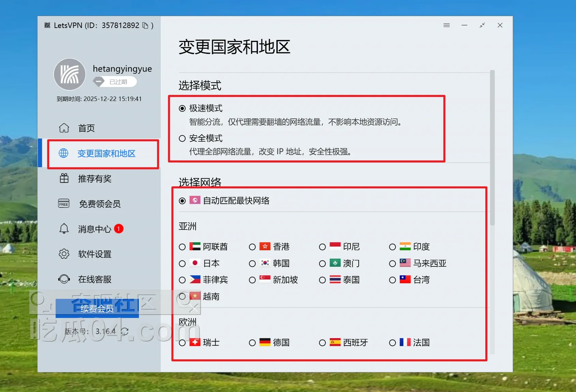
Task: Open the 免费领会员 menu item
Action: click(x=100, y=204)
